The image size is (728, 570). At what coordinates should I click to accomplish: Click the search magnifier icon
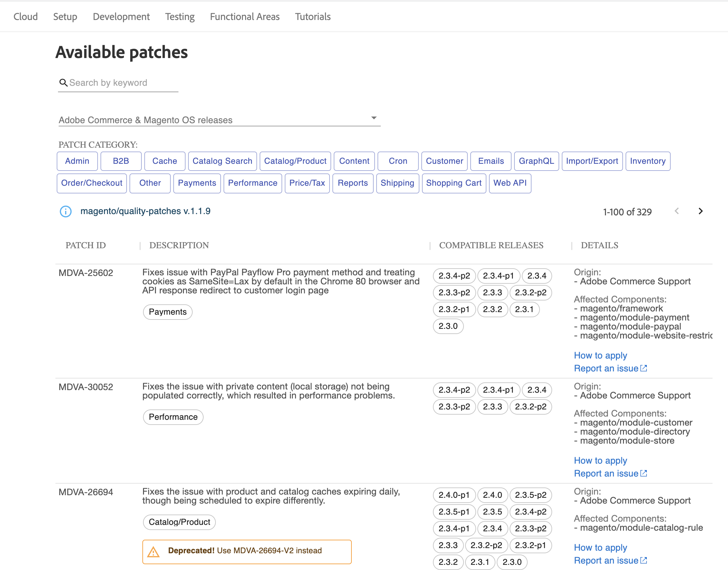(x=64, y=83)
